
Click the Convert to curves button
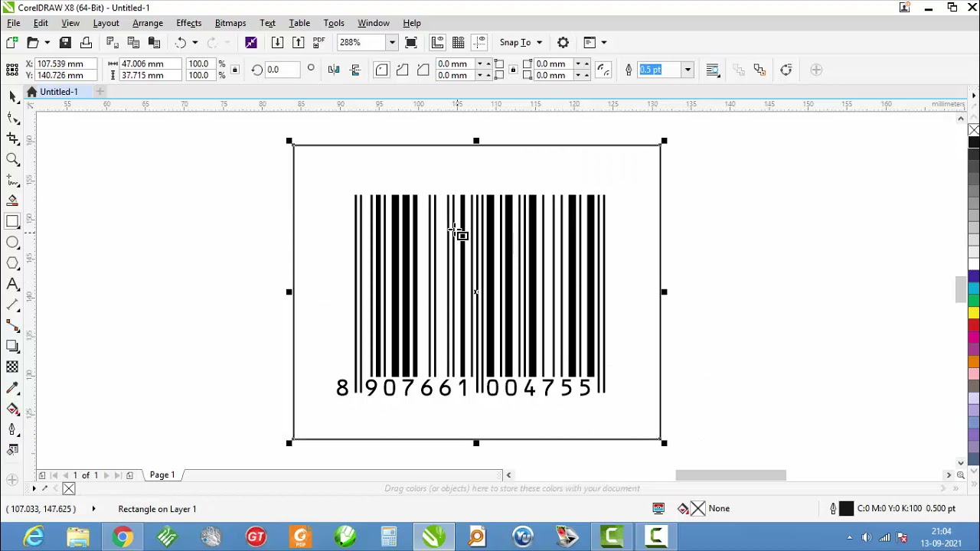(x=786, y=70)
